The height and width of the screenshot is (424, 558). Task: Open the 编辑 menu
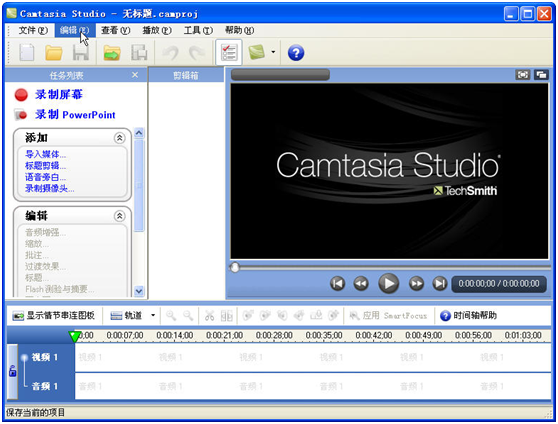75,31
